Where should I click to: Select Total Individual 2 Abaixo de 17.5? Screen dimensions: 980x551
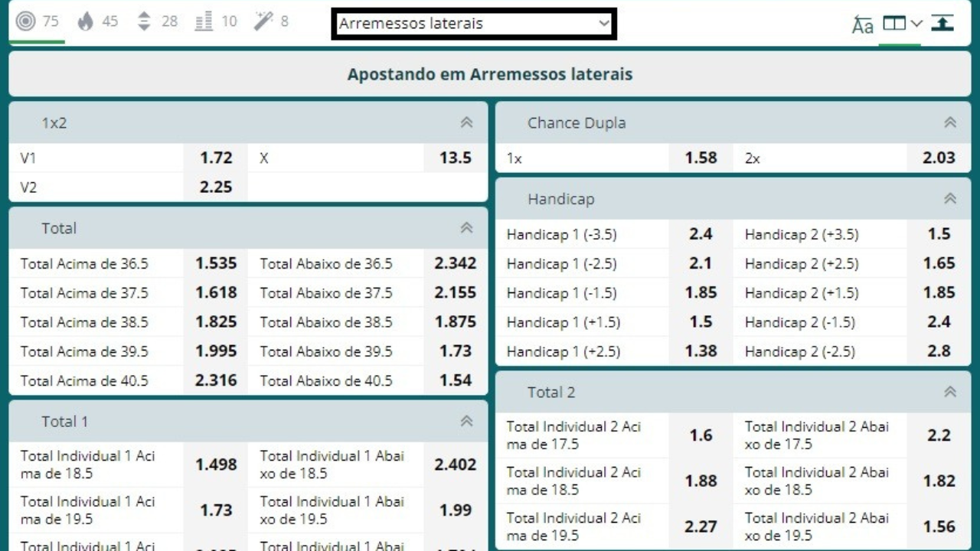click(x=939, y=435)
